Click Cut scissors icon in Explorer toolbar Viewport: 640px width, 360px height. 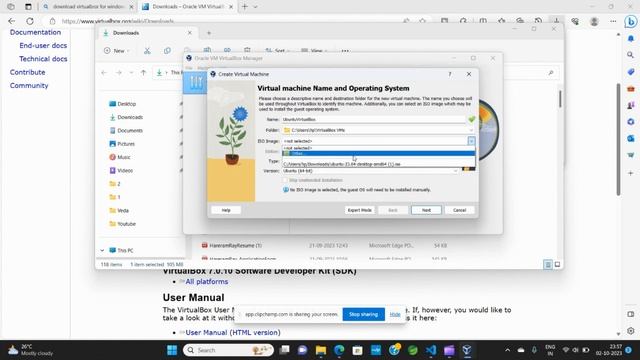click(147, 51)
